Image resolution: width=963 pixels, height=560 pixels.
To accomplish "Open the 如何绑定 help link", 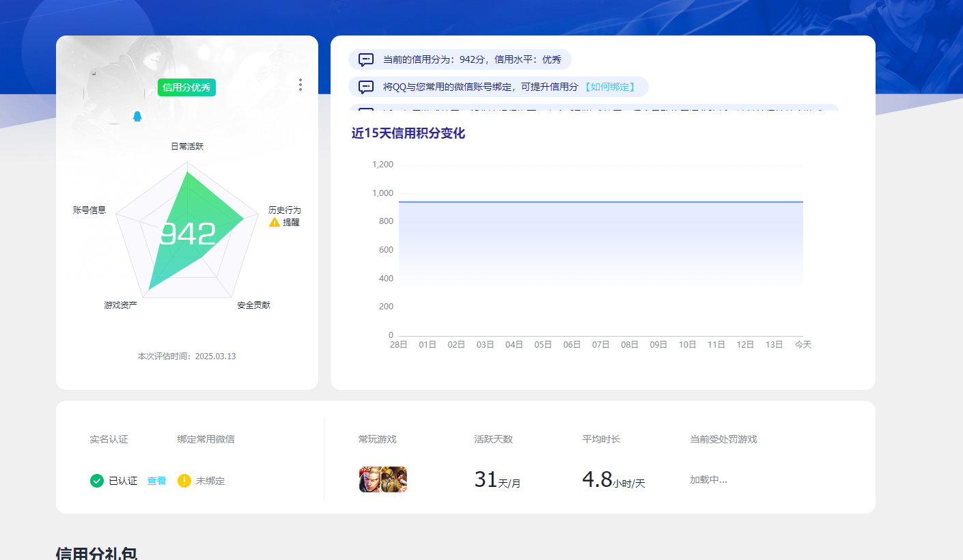I will (609, 87).
